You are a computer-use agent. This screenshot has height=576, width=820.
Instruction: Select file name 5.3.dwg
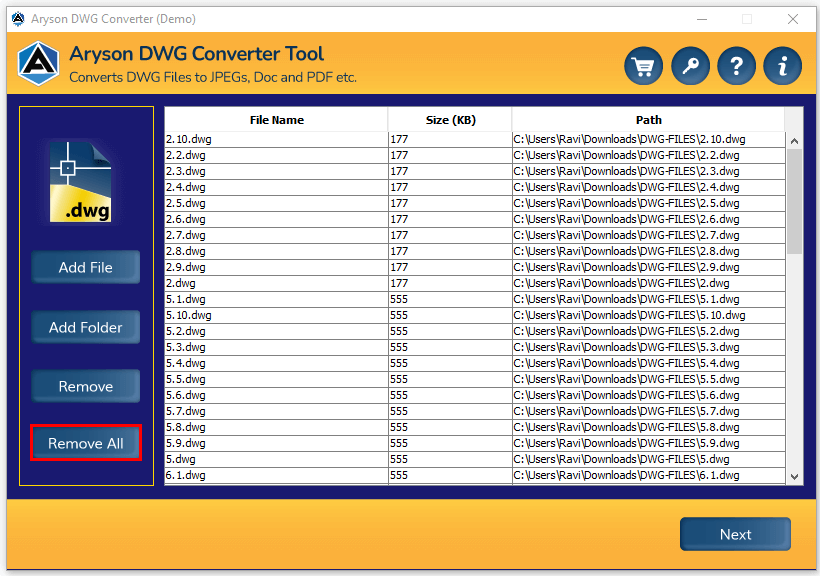(276, 347)
